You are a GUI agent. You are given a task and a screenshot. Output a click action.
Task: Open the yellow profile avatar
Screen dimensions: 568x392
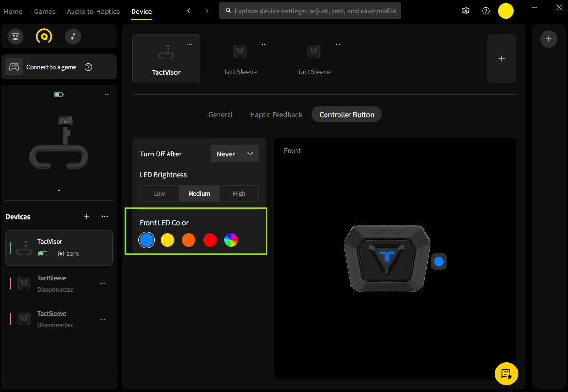point(506,11)
